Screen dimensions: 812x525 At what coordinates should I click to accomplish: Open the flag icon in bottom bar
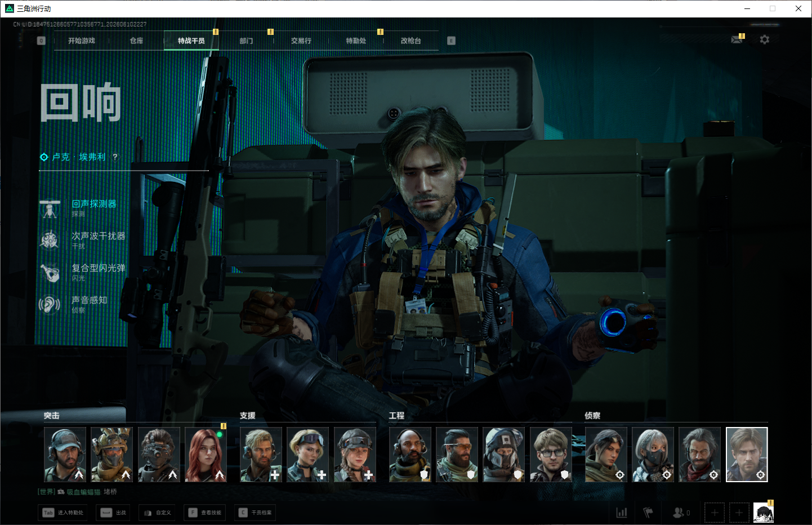(x=648, y=513)
